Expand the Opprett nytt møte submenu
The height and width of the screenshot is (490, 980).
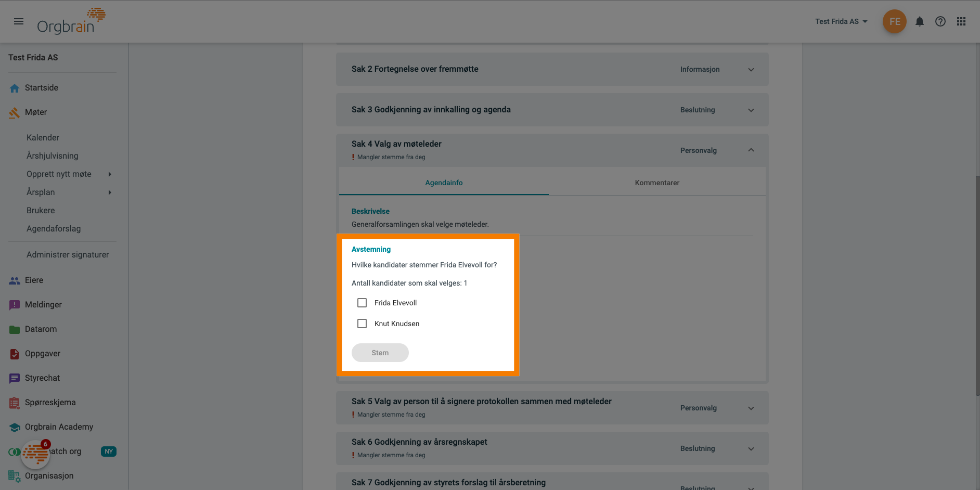click(x=110, y=174)
